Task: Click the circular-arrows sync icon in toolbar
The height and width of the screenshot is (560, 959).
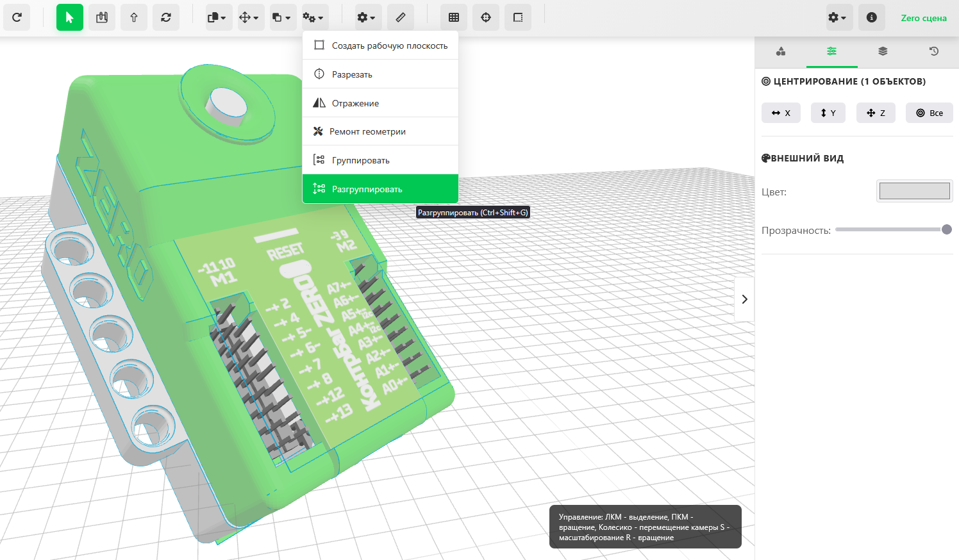Action: coord(166,17)
